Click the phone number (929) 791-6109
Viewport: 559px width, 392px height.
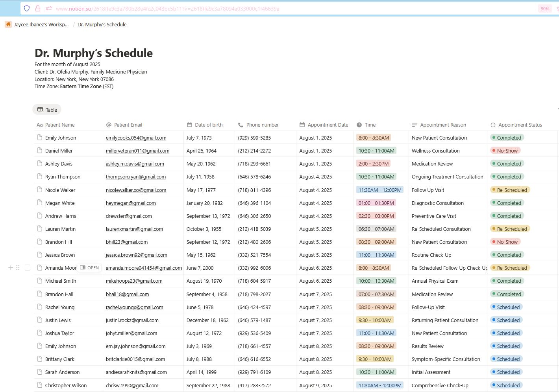tap(254, 372)
